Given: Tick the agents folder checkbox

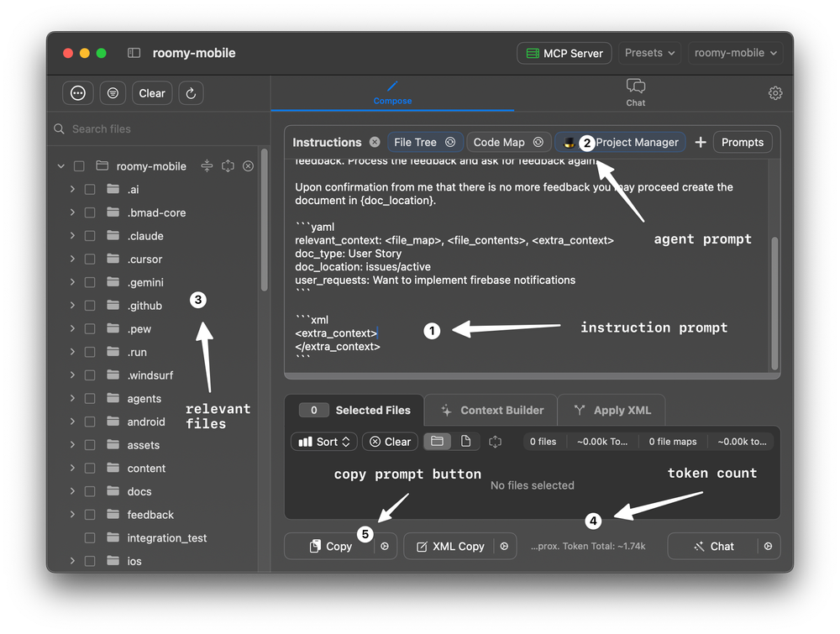Looking at the screenshot, I should [90, 398].
